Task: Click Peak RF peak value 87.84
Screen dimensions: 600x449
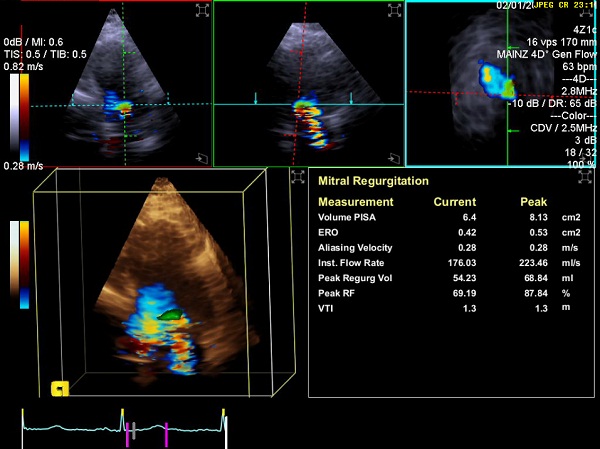Action: point(536,294)
